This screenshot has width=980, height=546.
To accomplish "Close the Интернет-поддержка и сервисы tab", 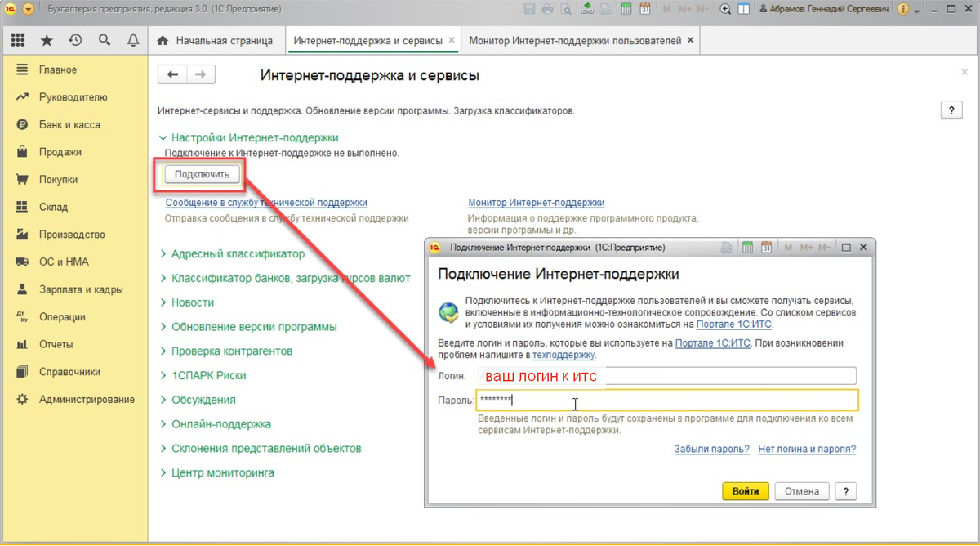I will tap(452, 40).
